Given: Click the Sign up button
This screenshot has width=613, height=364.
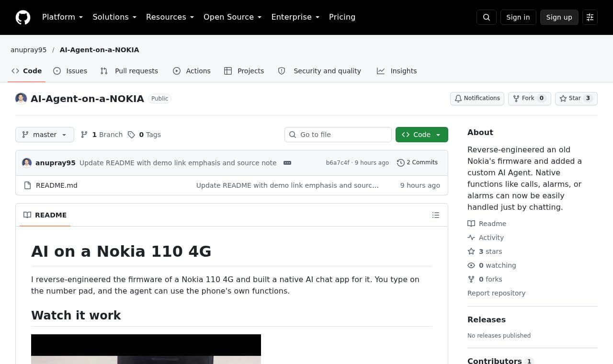Looking at the screenshot, I should pyautogui.click(x=559, y=17).
